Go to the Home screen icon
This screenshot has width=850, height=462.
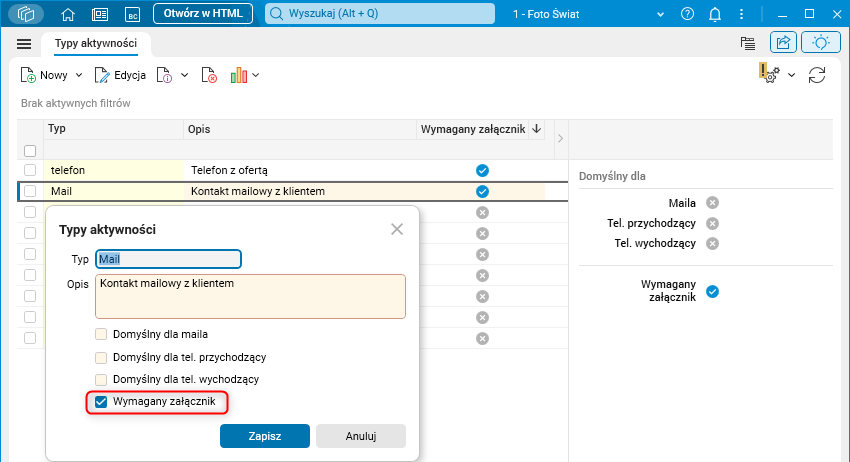(x=68, y=14)
